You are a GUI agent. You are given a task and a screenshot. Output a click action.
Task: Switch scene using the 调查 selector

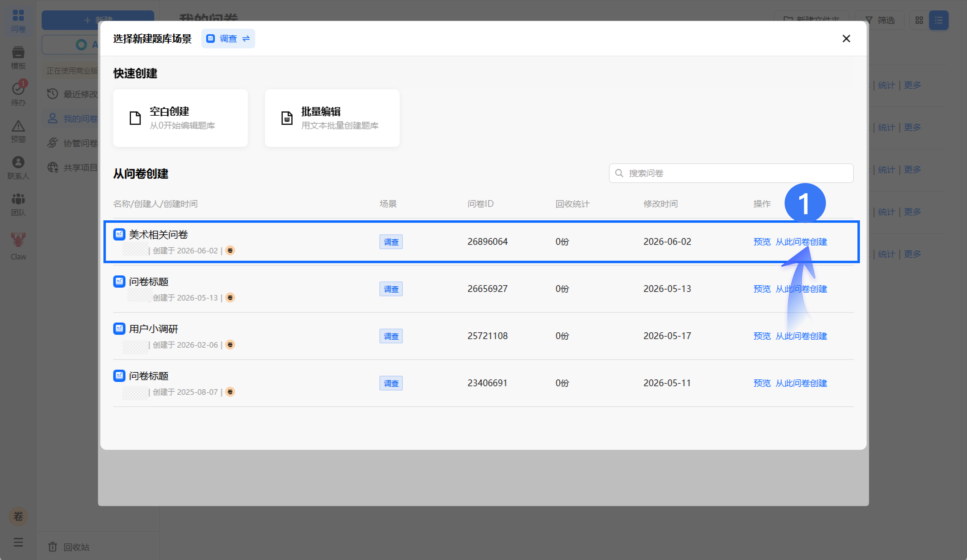228,38
